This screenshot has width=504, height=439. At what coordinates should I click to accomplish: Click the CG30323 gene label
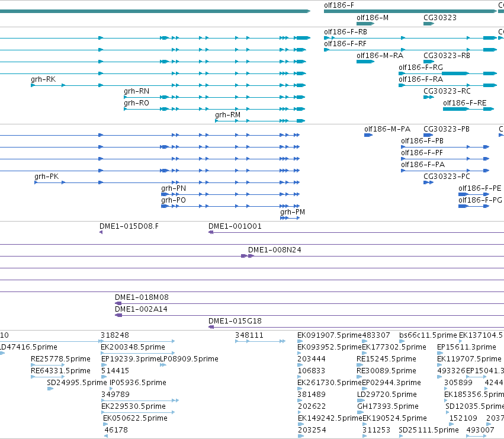pos(439,18)
